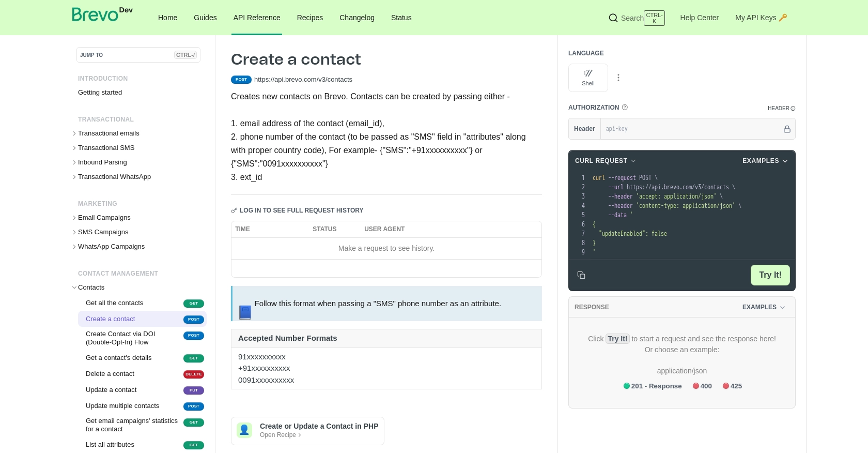The height and width of the screenshot is (453, 868).
Task: Open Get a contact's details endpoint
Action: [x=119, y=358]
